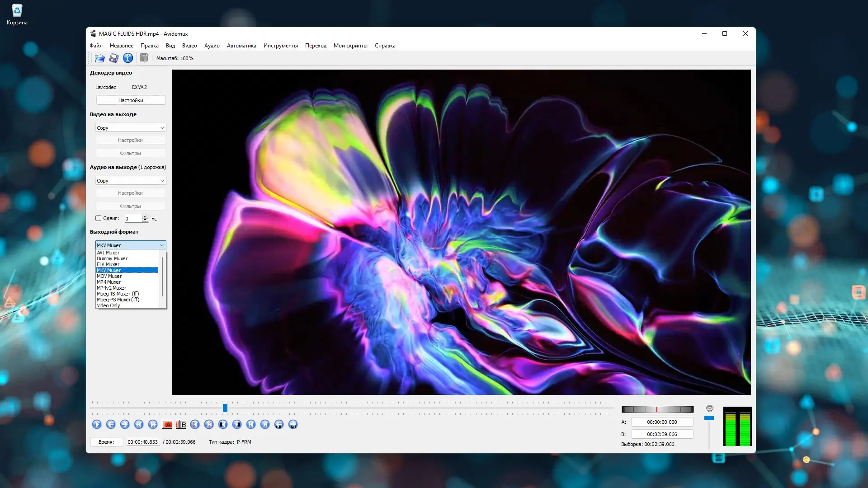Click the video filmstrip toolbar icon
This screenshot has width=868, height=488.
pyautogui.click(x=144, y=58)
